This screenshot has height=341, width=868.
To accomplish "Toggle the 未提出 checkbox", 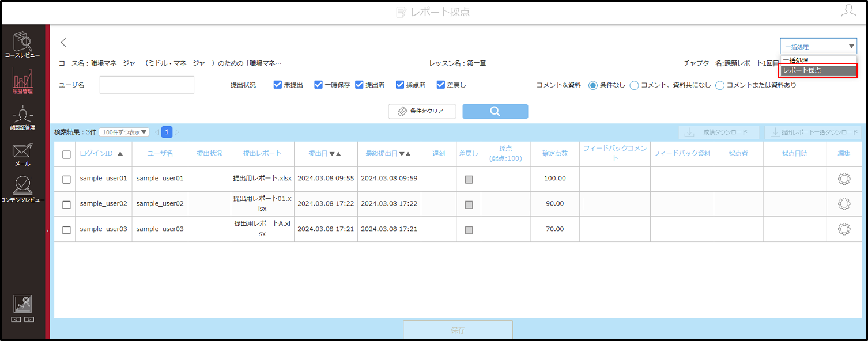I will [x=278, y=85].
